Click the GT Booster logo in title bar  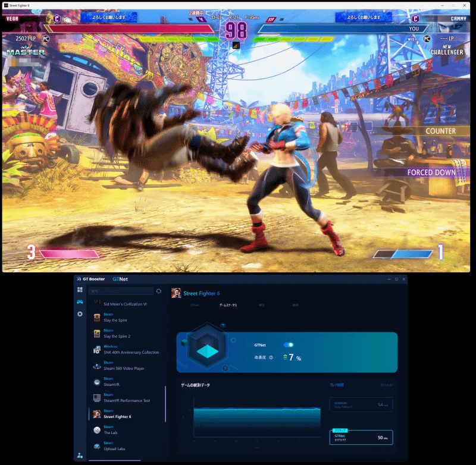pyautogui.click(x=79, y=279)
